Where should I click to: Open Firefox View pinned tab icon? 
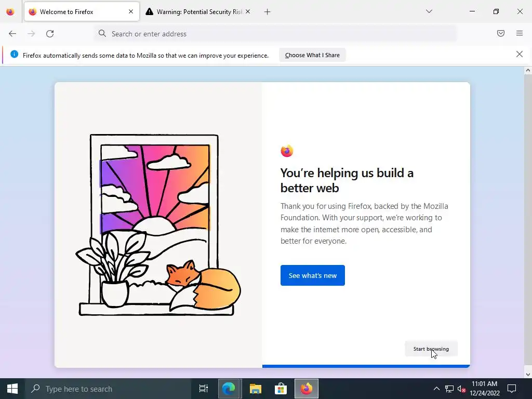10,12
